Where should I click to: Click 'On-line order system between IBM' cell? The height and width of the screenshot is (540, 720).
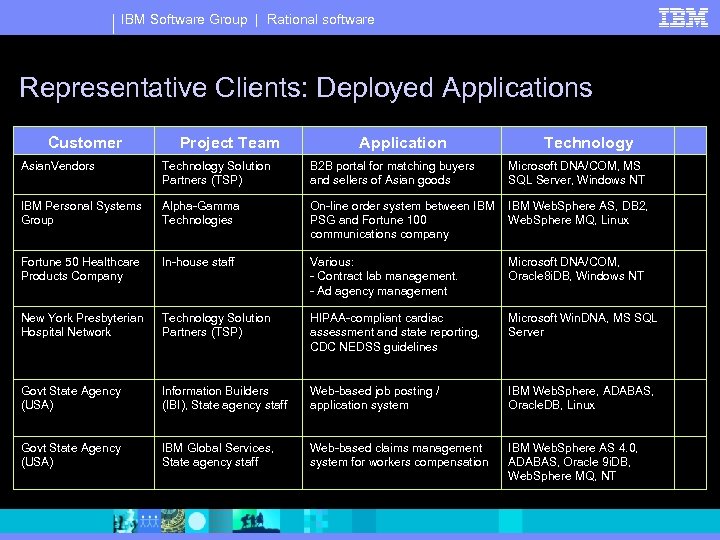402,223
